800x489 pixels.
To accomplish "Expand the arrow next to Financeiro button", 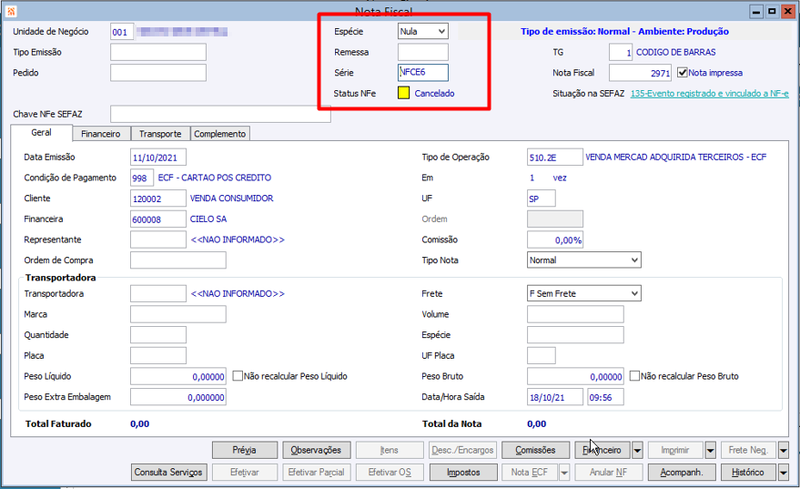I will point(637,450).
